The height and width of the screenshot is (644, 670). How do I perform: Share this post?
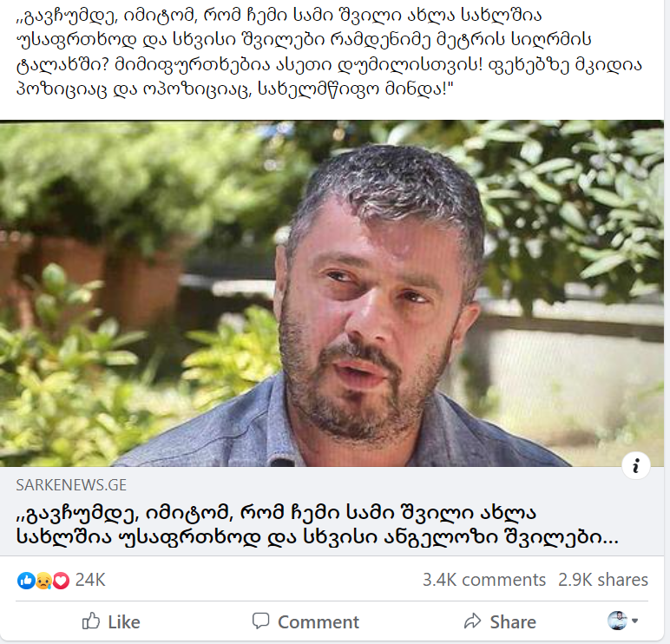(x=500, y=621)
